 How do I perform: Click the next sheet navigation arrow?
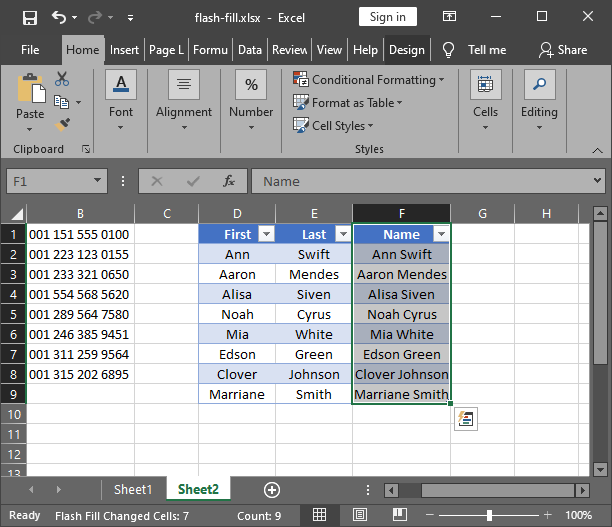pos(59,490)
